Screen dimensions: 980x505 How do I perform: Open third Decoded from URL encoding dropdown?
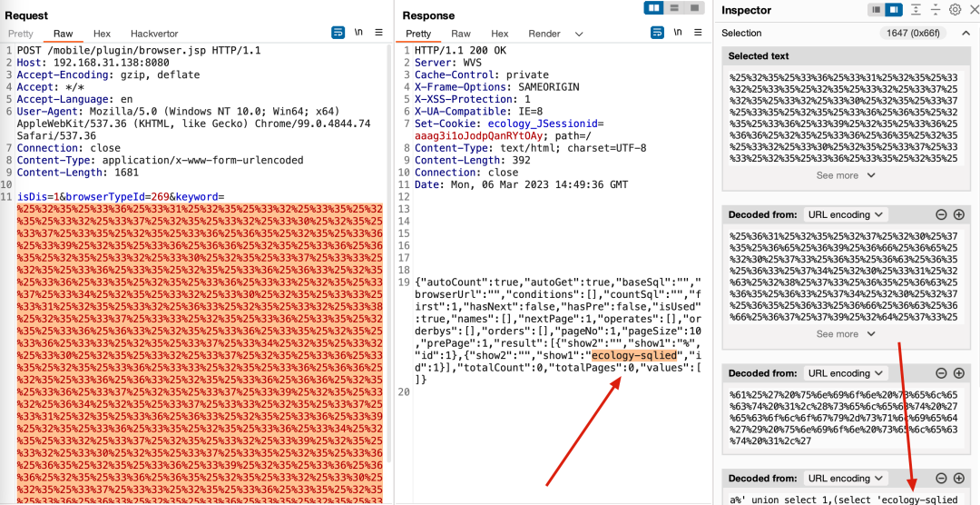point(846,478)
